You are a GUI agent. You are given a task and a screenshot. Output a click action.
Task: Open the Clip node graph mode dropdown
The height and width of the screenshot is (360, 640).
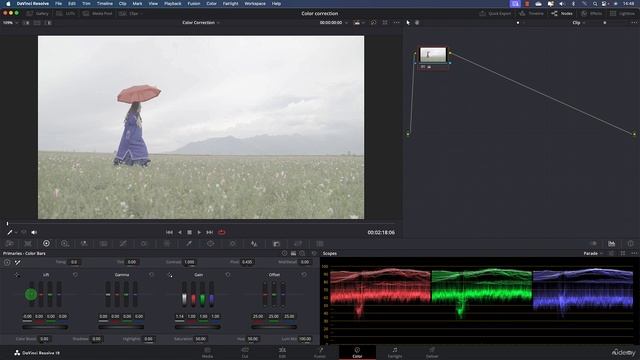tap(579, 23)
